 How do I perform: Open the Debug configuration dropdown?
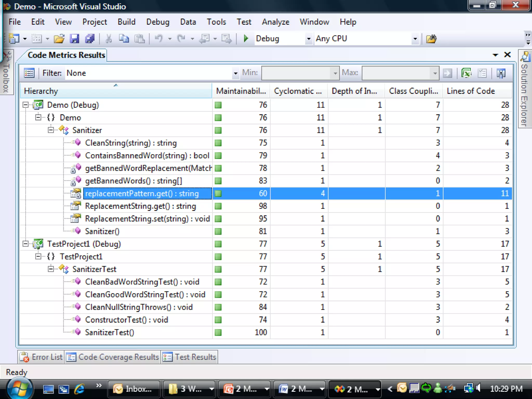[308, 39]
